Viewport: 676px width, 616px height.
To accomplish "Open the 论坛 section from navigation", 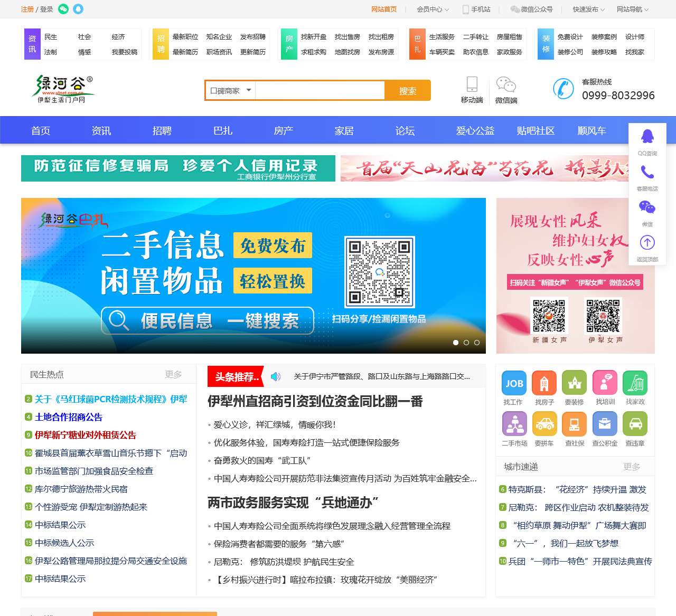I will tap(404, 130).
